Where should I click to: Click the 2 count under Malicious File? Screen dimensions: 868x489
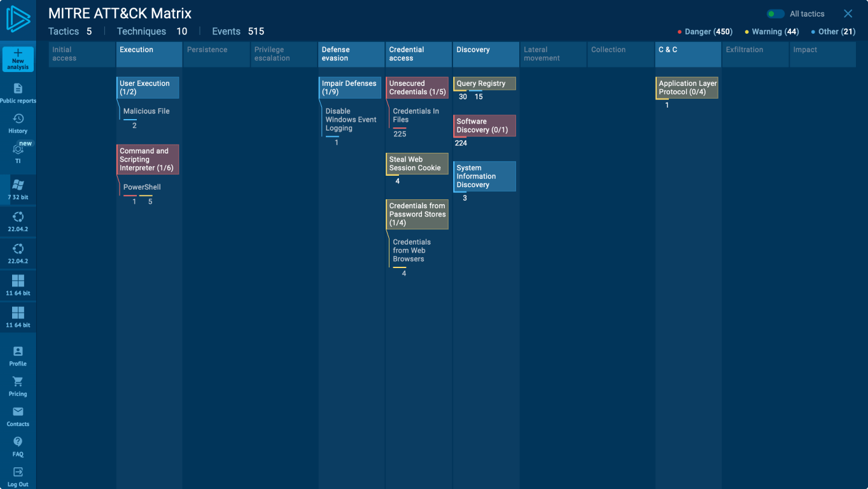tap(134, 125)
